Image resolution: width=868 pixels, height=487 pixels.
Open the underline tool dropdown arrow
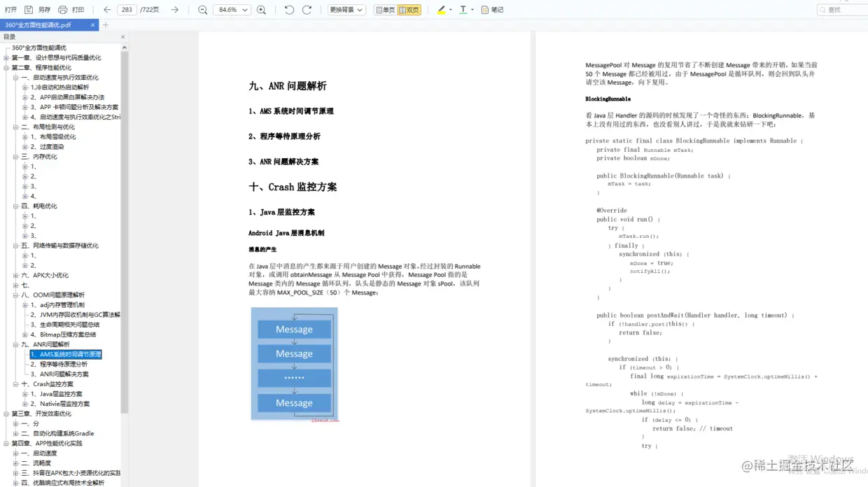(x=472, y=10)
